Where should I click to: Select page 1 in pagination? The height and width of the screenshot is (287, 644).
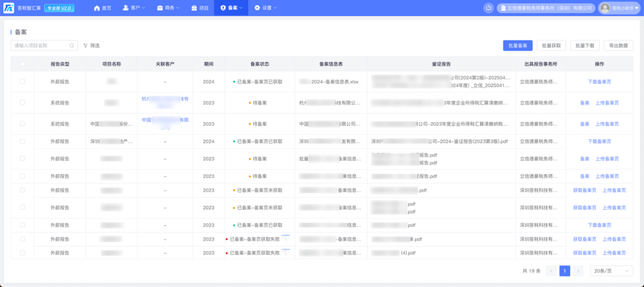565,270
